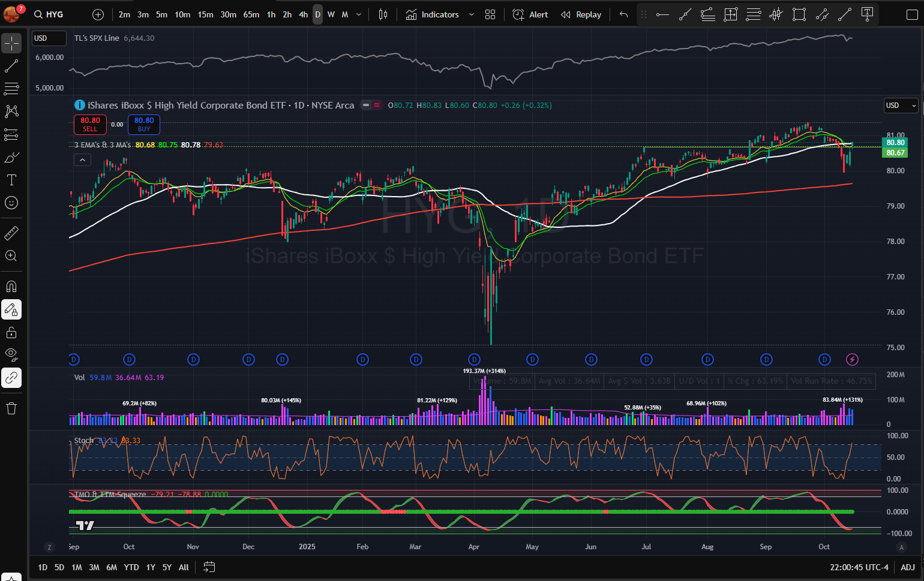The width and height of the screenshot is (924, 581).
Task: Open the indicator templates grid icon
Action: (490, 14)
